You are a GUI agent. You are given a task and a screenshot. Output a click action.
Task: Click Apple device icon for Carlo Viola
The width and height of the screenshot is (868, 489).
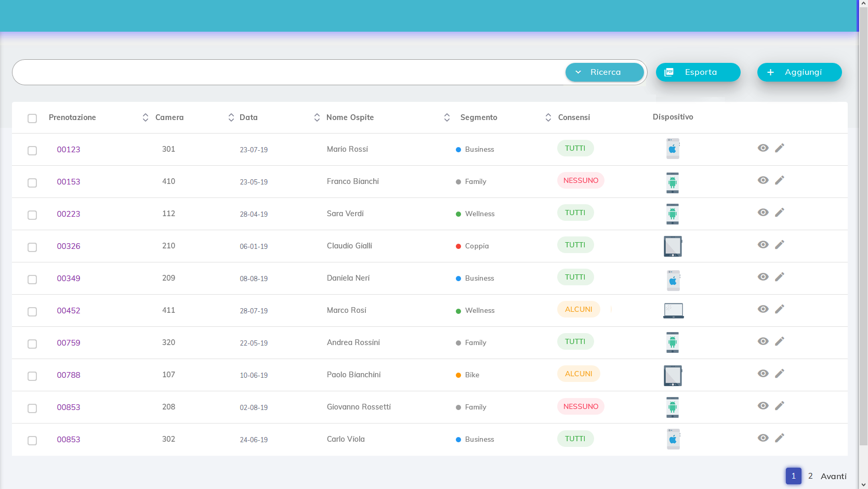[673, 439]
